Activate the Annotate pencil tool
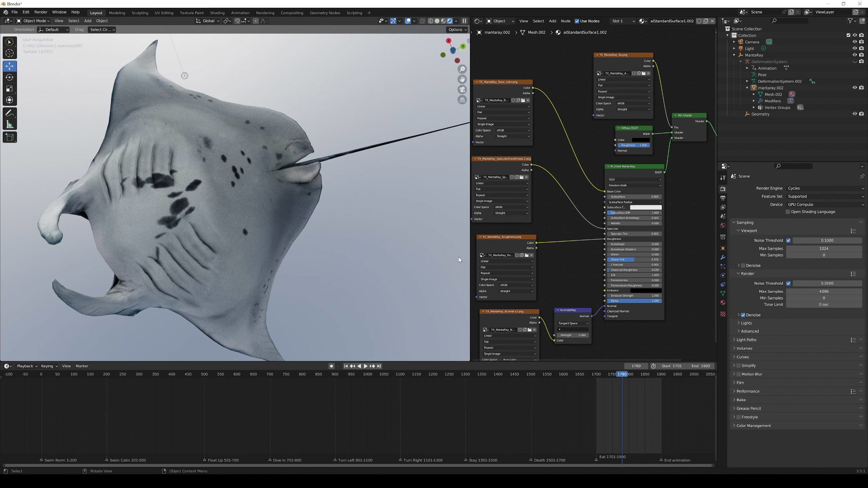The height and width of the screenshot is (488, 868). [x=9, y=113]
